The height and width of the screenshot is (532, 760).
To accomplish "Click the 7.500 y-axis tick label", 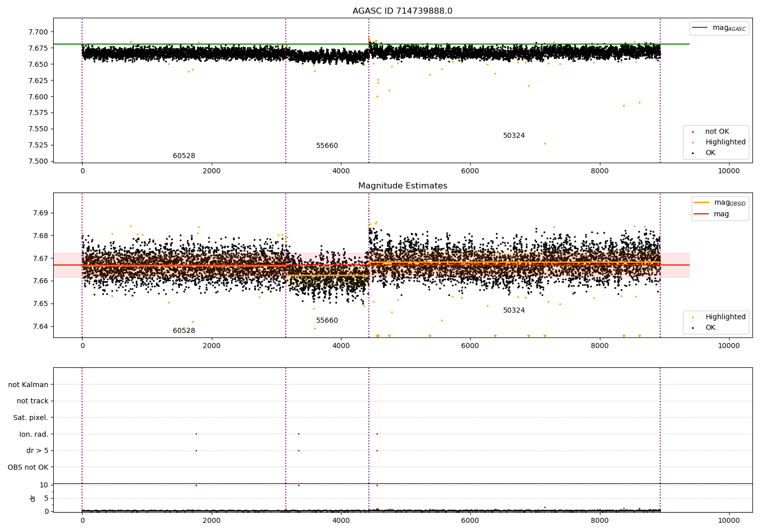I will [x=38, y=161].
